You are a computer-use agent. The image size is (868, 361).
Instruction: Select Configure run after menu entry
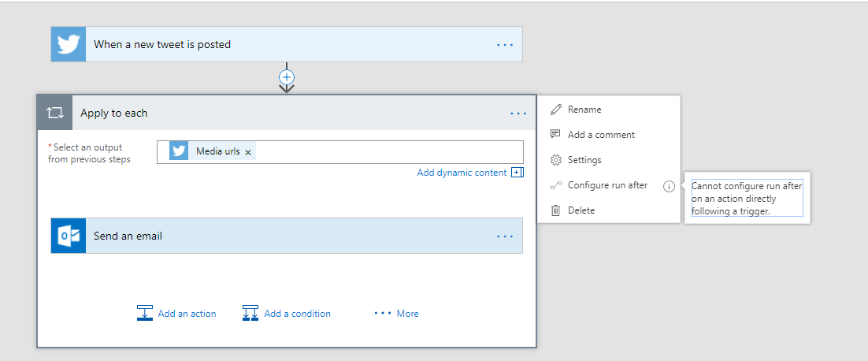point(608,185)
